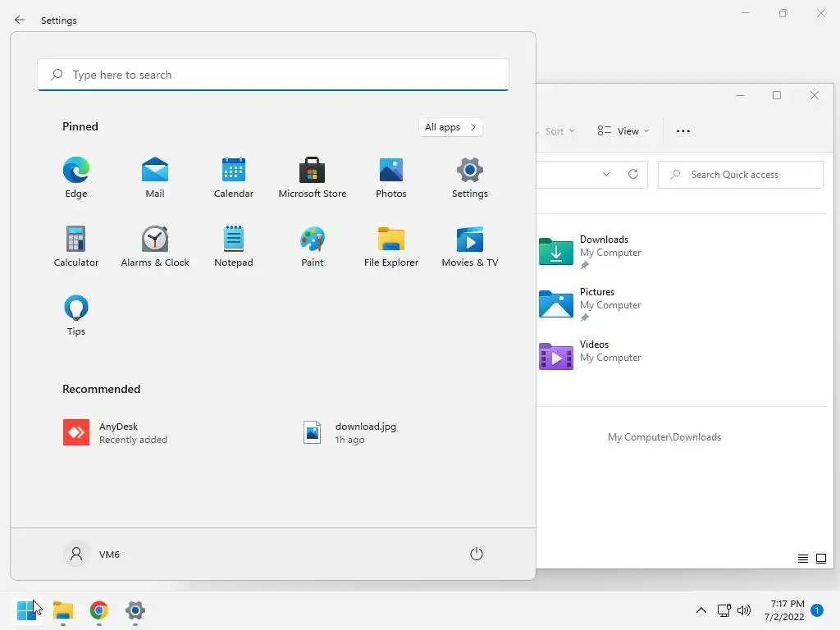The image size is (840, 630).
Task: Open the VM6 user account menu
Action: click(x=92, y=554)
